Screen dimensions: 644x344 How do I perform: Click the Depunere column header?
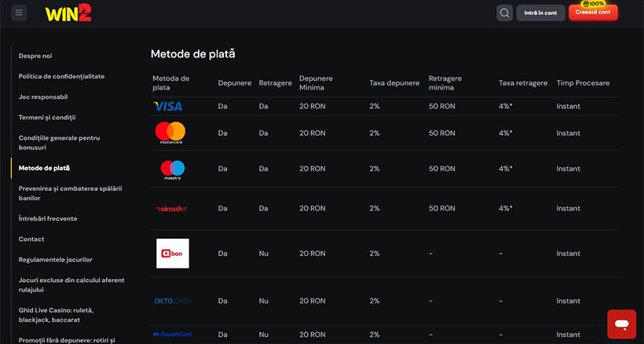click(235, 83)
